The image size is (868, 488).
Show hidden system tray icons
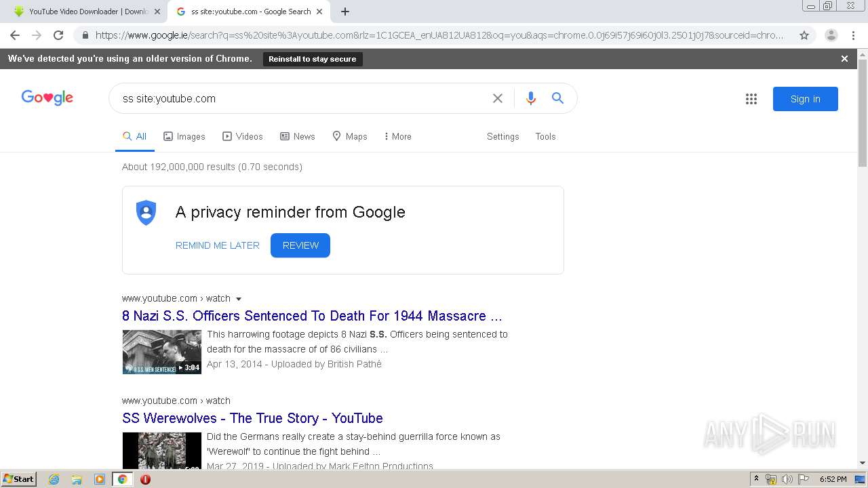(x=756, y=479)
